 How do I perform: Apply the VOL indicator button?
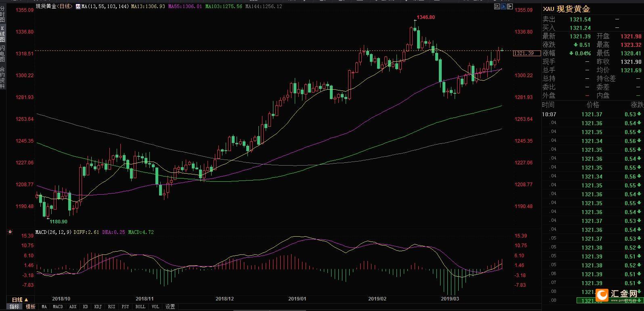[155, 307]
